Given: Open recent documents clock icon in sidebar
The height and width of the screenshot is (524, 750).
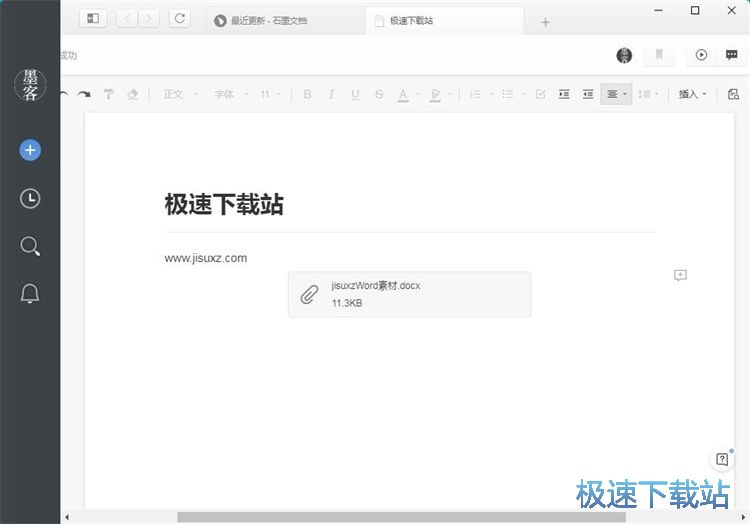Looking at the screenshot, I should point(30,199).
